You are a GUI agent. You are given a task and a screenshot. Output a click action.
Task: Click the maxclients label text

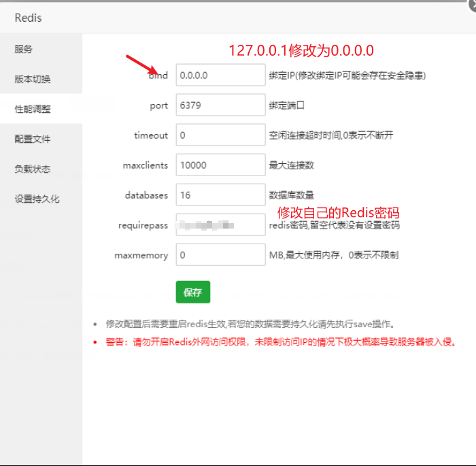145,165
